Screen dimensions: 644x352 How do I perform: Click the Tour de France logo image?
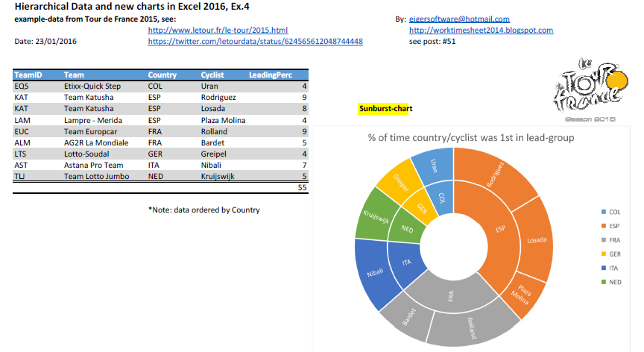[590, 88]
